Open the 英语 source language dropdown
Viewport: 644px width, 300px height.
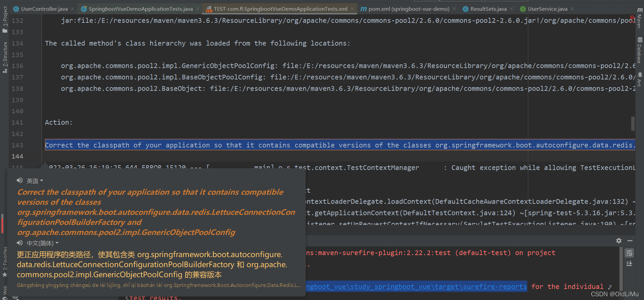[35, 181]
